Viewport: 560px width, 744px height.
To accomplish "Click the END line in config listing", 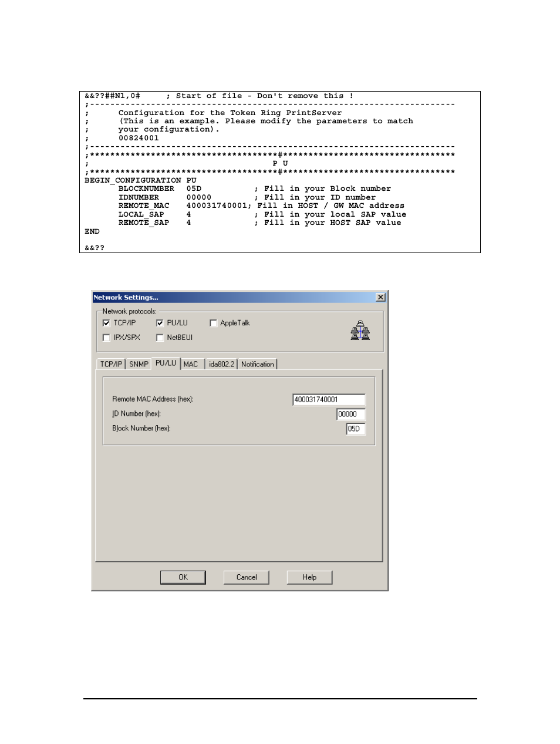I will (92, 231).
